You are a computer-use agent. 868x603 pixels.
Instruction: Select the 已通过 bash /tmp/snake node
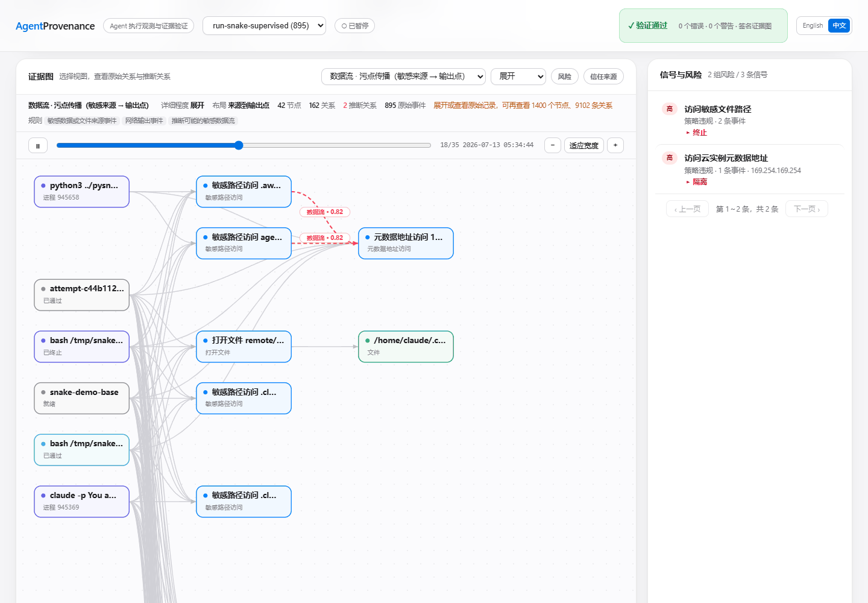(x=82, y=450)
